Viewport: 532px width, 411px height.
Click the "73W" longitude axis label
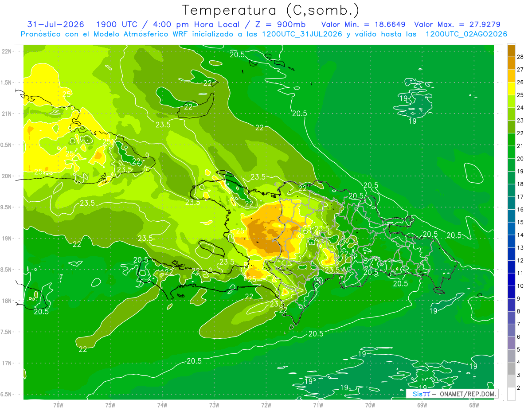[214, 405]
